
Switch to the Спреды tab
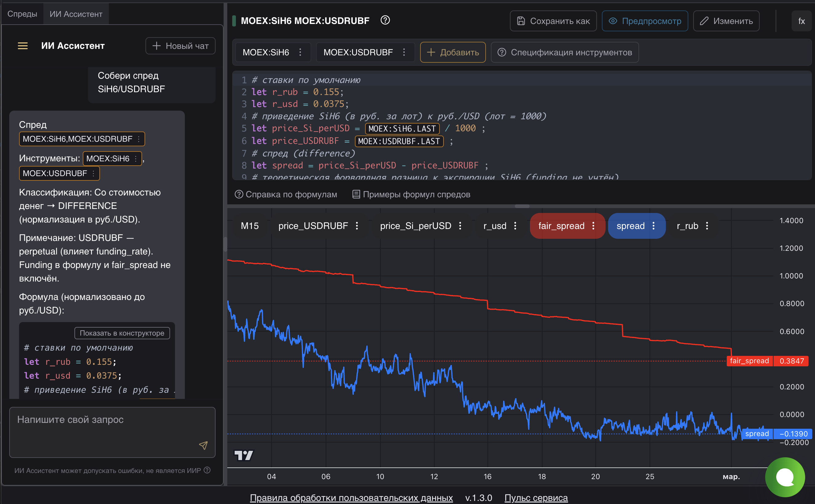click(x=22, y=14)
